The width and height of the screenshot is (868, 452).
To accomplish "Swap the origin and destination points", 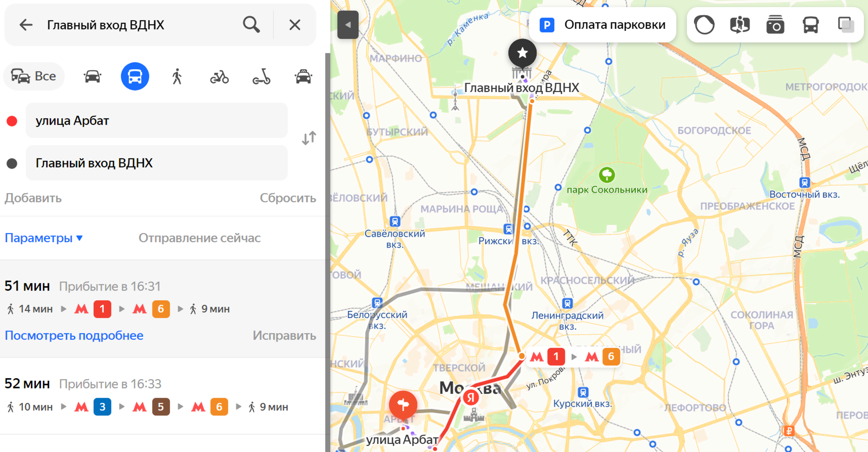I will [309, 138].
